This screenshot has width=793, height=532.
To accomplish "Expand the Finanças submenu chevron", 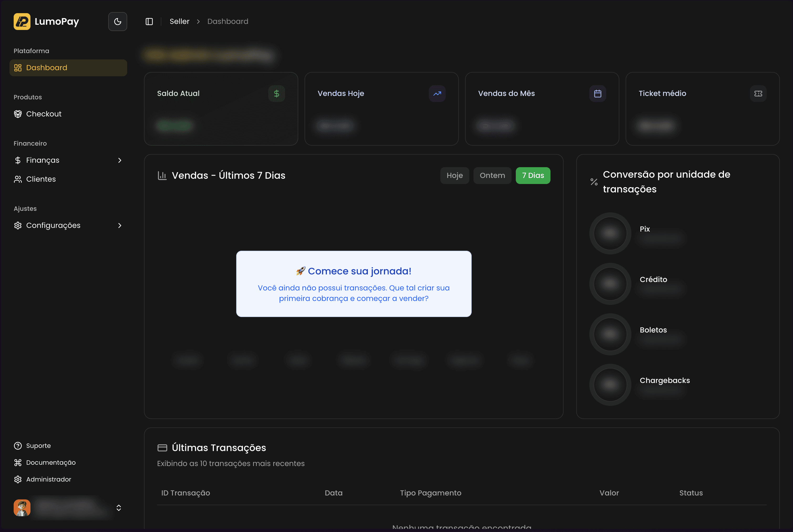I will 119,160.
